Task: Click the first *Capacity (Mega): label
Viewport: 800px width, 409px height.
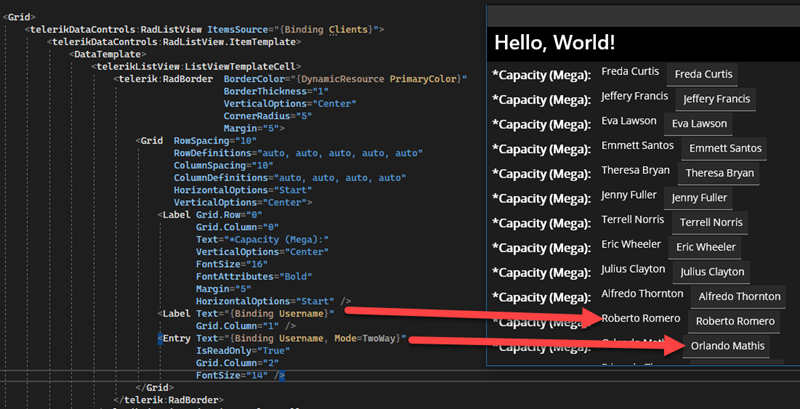Action: pyautogui.click(x=542, y=74)
